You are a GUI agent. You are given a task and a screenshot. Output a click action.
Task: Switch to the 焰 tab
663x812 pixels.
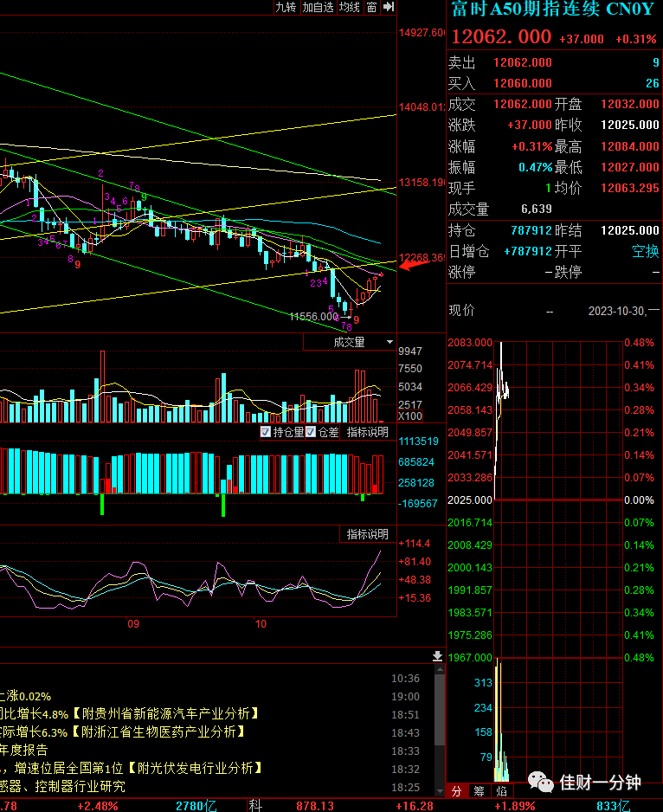(501, 790)
